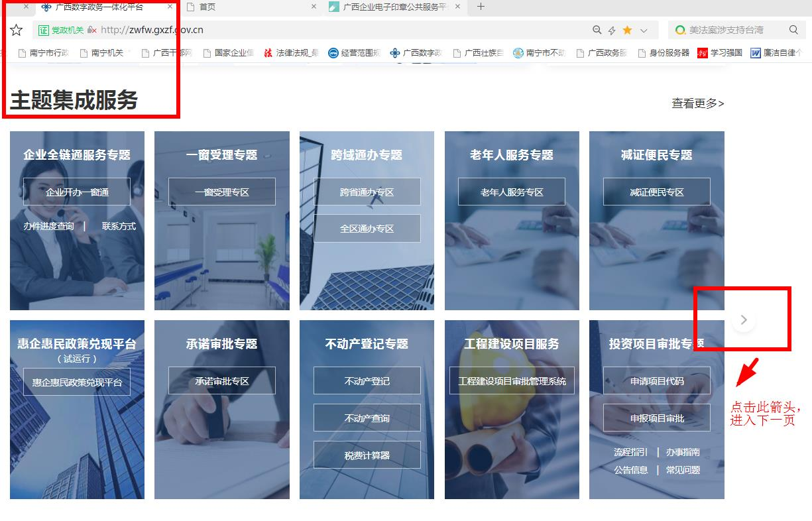Click inside the URL address field
Image resolution: width=812 pixels, height=521 pixels.
(x=331, y=30)
